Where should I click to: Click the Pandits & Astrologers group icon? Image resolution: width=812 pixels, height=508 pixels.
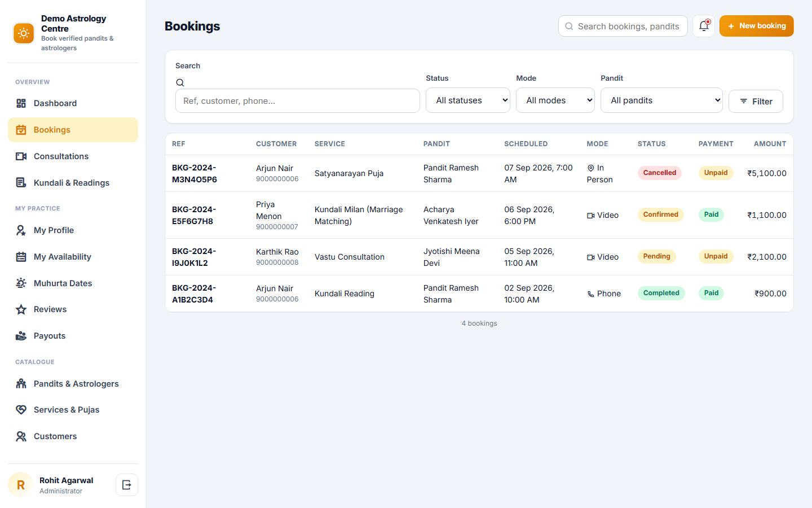pos(21,384)
